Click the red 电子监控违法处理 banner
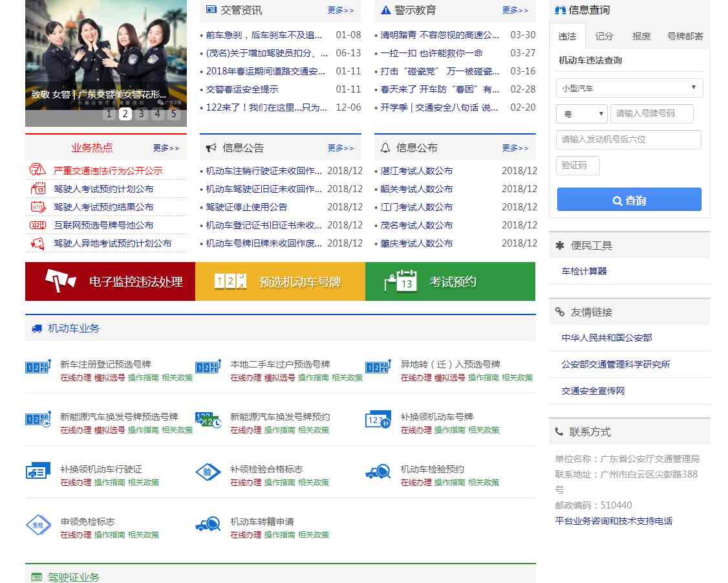The width and height of the screenshot is (728, 583). pos(110,281)
